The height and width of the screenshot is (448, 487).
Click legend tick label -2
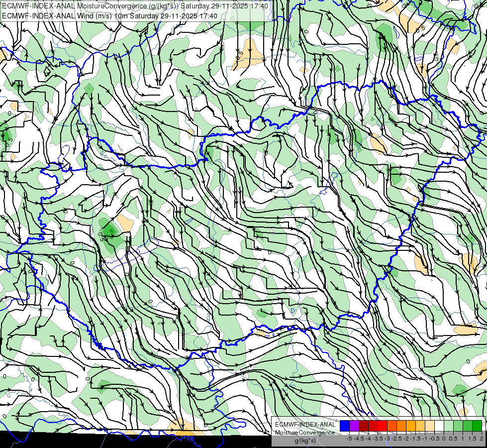coord(406,439)
